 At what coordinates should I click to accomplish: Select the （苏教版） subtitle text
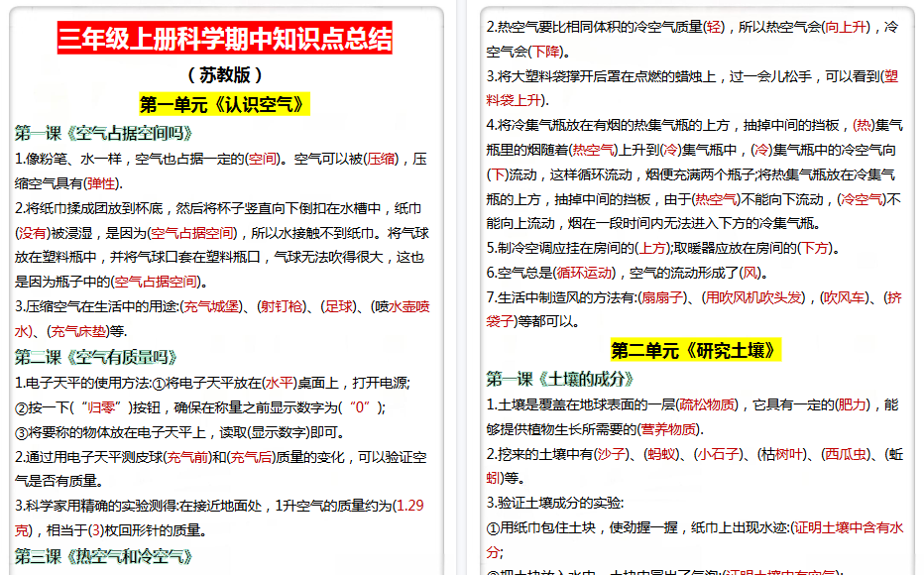pos(224,72)
